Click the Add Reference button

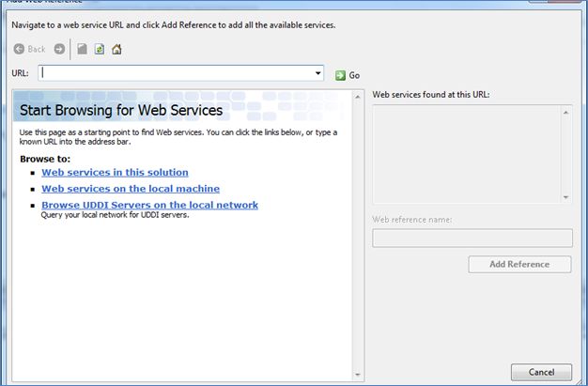coord(519,264)
